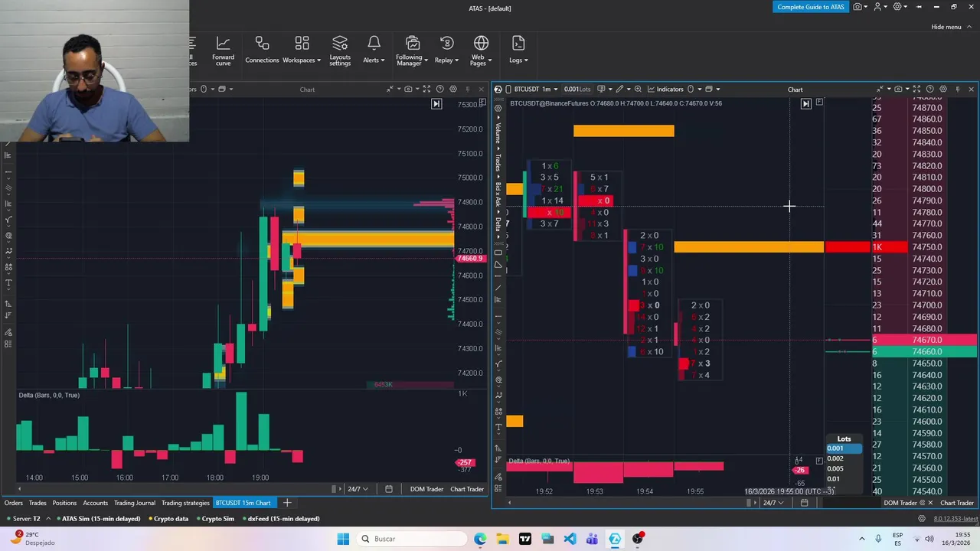Pin the left chart window
The height and width of the screenshot is (551, 980).
point(467,89)
